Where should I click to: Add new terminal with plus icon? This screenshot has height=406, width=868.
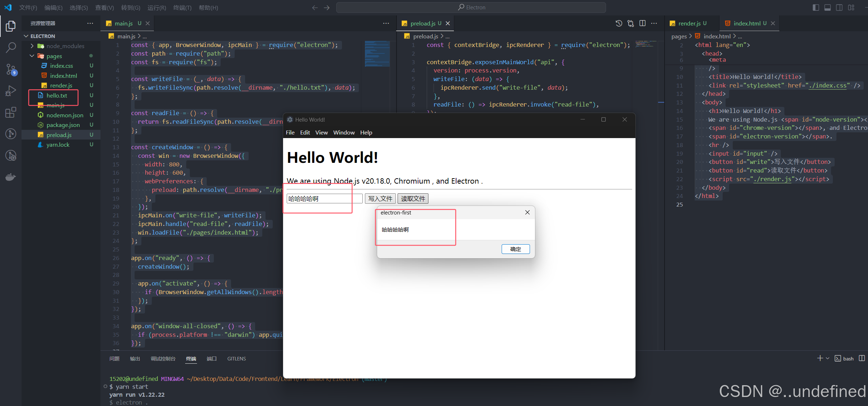pyautogui.click(x=820, y=358)
